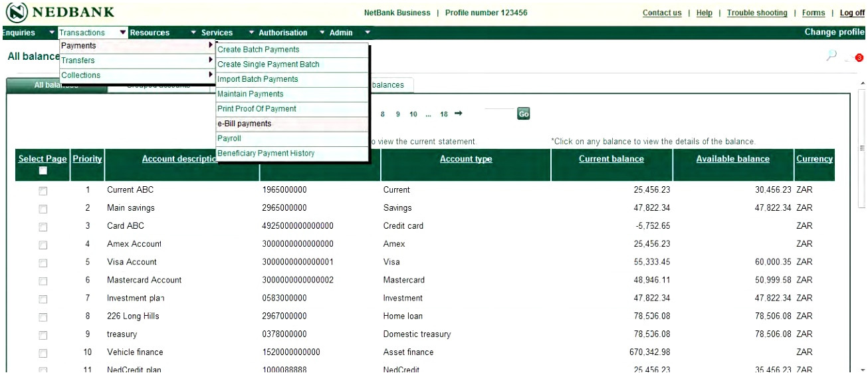
Task: Click account number 1965000000
Action: [x=284, y=190]
